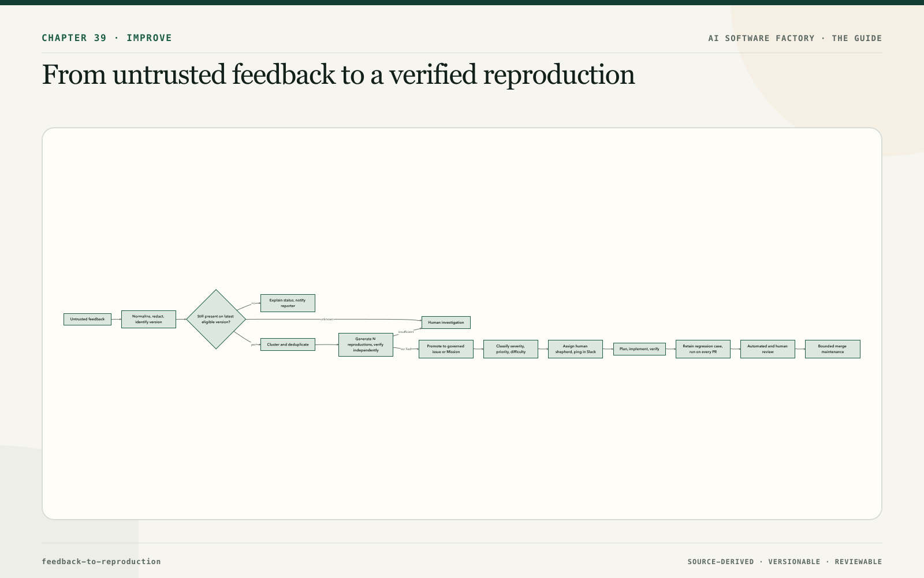The width and height of the screenshot is (924, 578).
Task: Select the 'Generate N reproductions, verify independently' node
Action: (x=366, y=344)
